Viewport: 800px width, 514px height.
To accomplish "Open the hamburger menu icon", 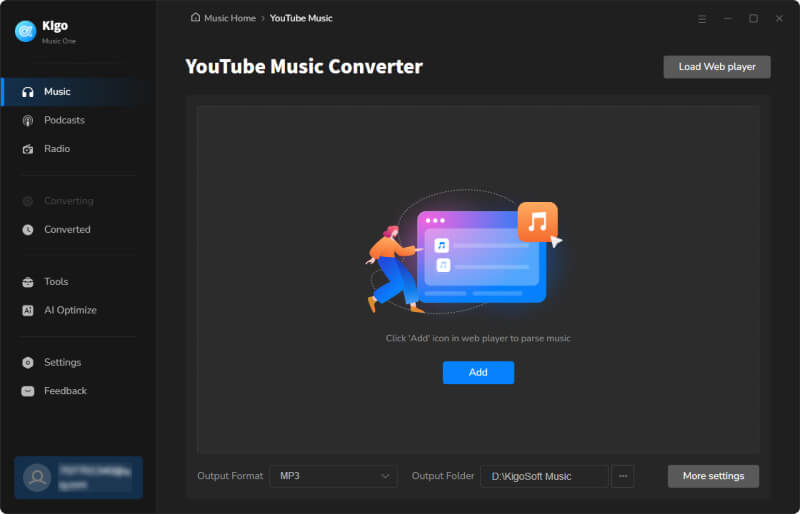I will pyautogui.click(x=702, y=19).
